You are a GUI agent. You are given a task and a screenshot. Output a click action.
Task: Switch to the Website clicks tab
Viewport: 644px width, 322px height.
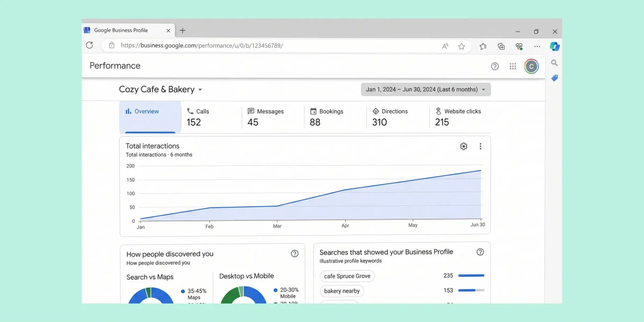click(460, 116)
